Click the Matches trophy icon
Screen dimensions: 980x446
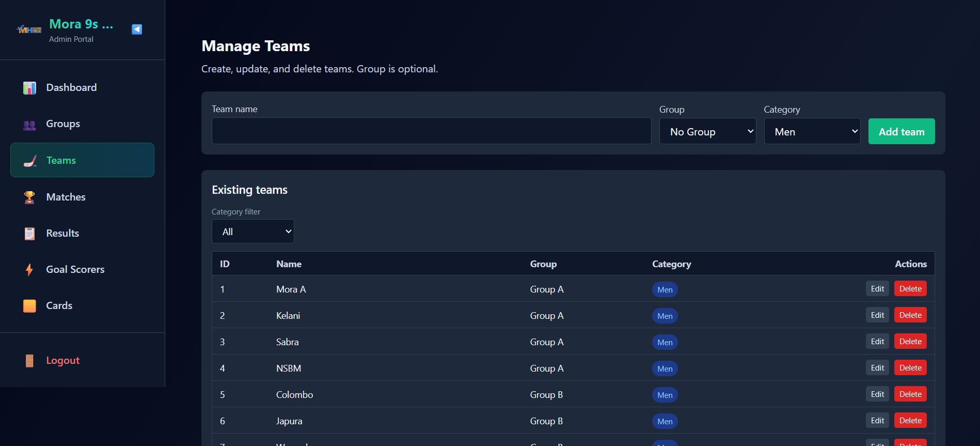coord(29,197)
